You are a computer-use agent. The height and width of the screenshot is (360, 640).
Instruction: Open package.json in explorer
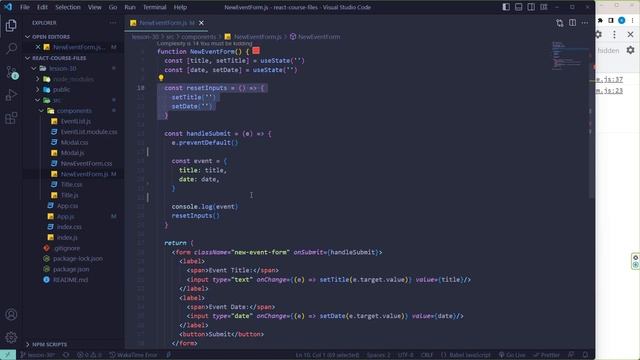71,269
